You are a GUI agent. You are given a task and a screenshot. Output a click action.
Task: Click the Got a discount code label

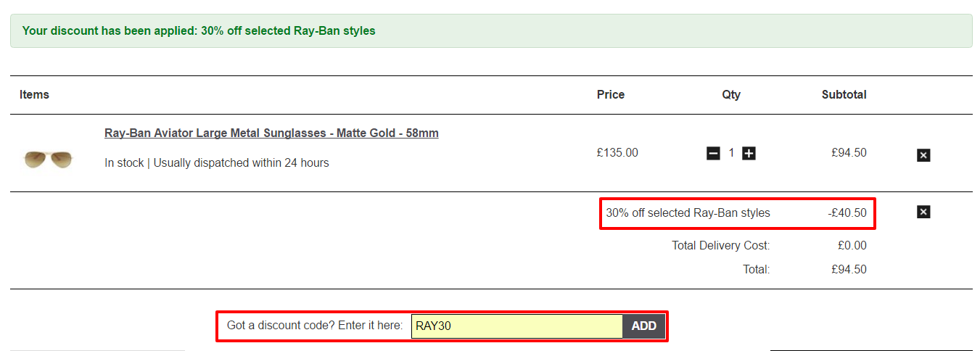click(x=315, y=326)
